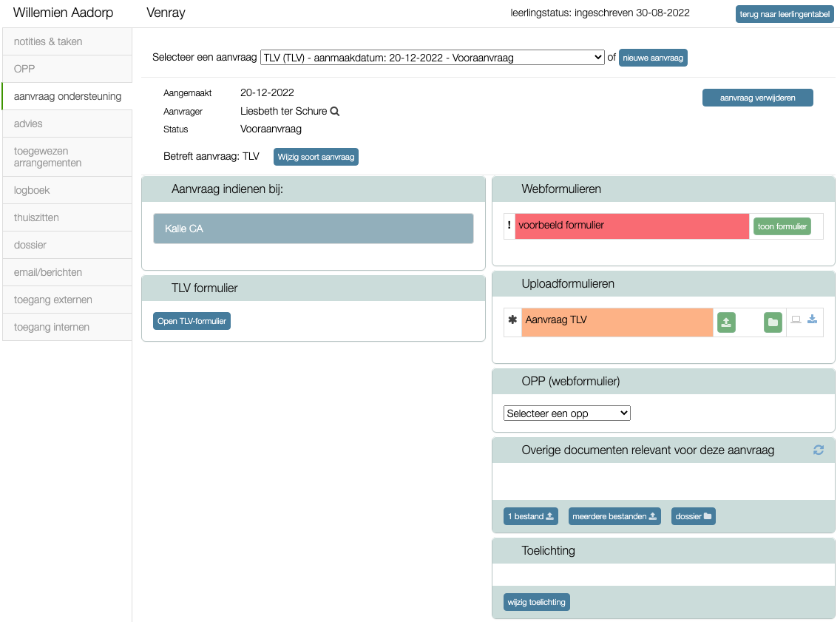The height and width of the screenshot is (622, 840).
Task: Open the Selecteer een aanvraag dropdown
Action: 432,58
